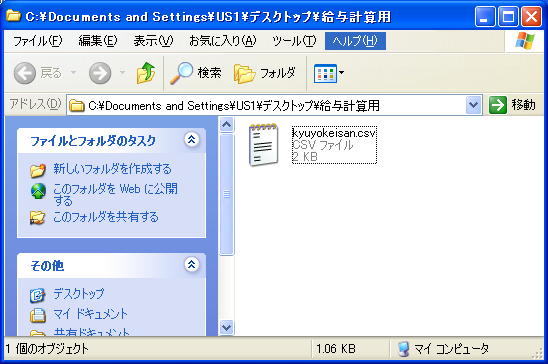Click the Desktop icon in その他
548x364 pixels.
[37, 295]
